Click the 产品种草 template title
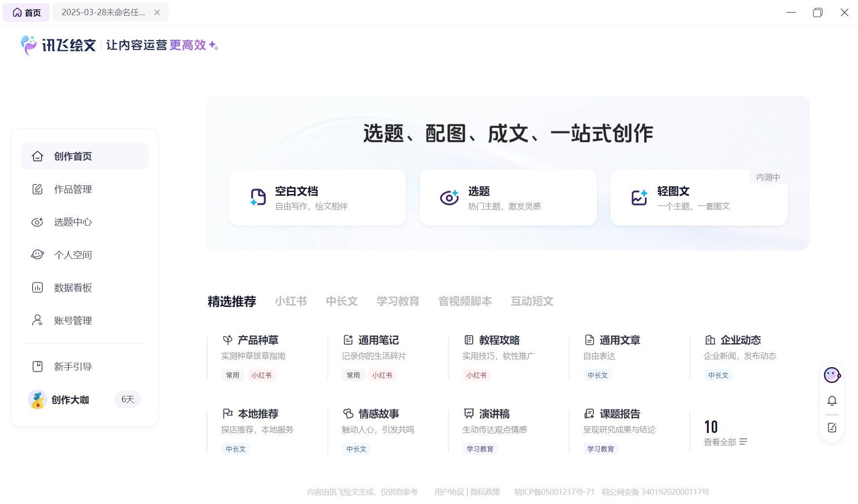Image resolution: width=858 pixels, height=504 pixels. (x=258, y=340)
